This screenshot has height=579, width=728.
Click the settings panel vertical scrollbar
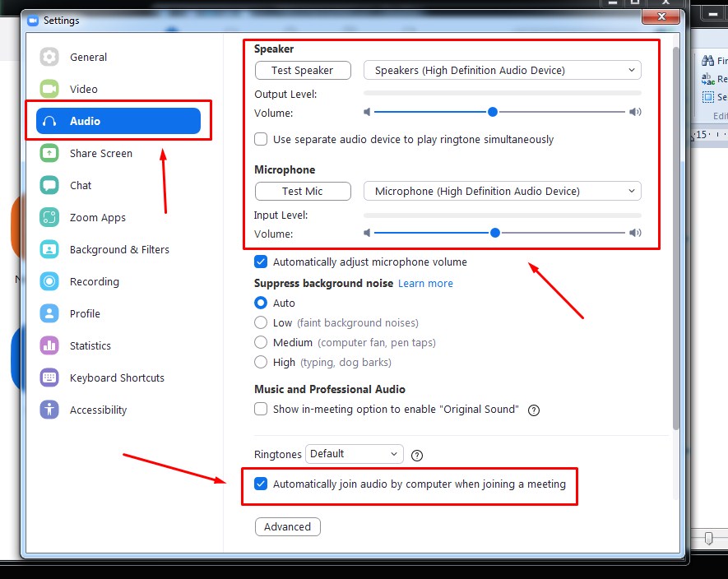point(676,239)
